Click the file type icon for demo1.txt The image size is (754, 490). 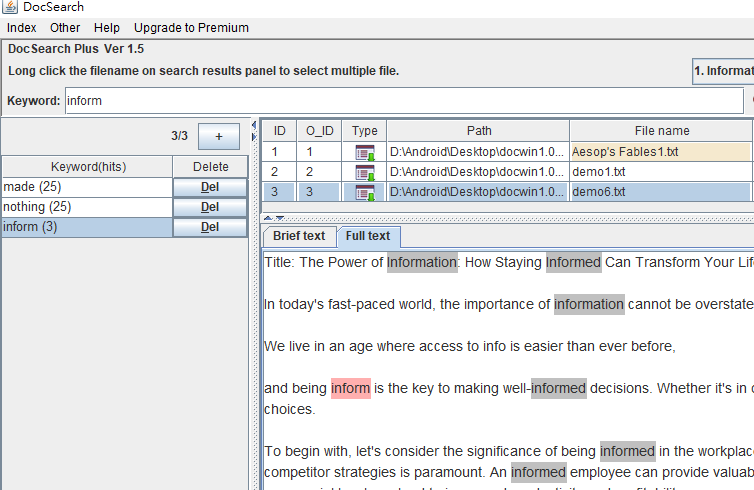(x=365, y=172)
